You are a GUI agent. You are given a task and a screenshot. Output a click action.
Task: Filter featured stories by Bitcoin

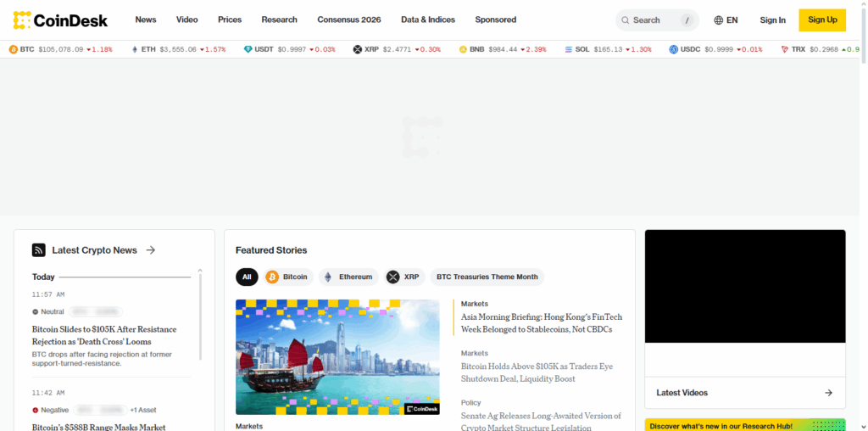(x=288, y=277)
